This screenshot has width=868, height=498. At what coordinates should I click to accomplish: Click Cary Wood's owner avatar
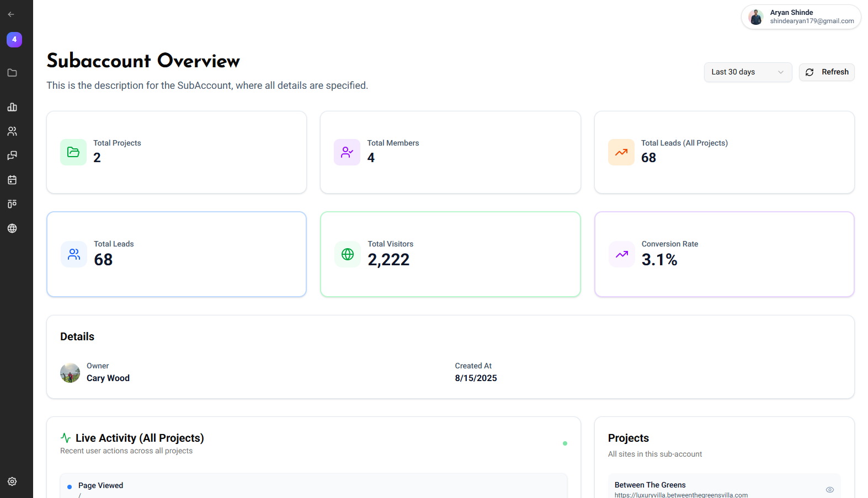[70, 373]
